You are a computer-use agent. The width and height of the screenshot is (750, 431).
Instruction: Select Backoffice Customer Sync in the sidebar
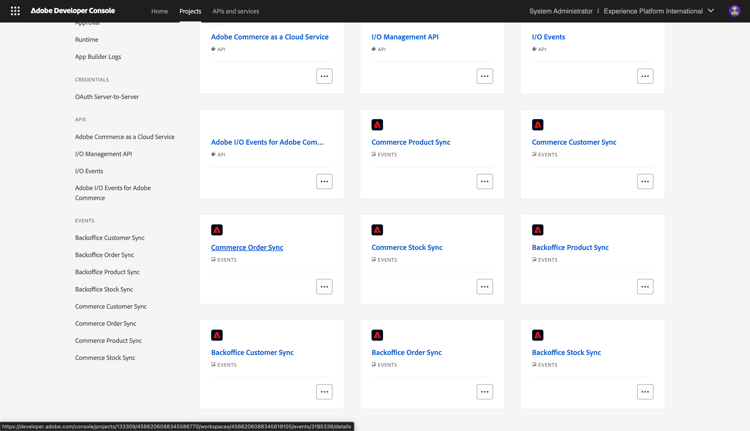pyautogui.click(x=110, y=238)
